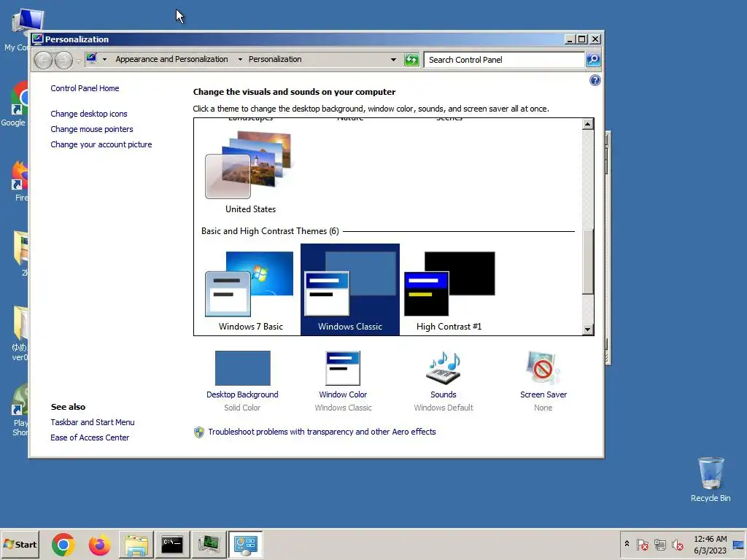
Task: Click the theme list scrollbar thumb
Action: click(x=587, y=262)
